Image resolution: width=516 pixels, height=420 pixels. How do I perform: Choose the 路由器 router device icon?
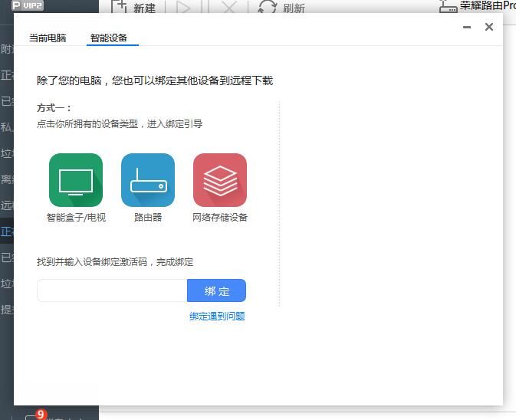pos(148,180)
